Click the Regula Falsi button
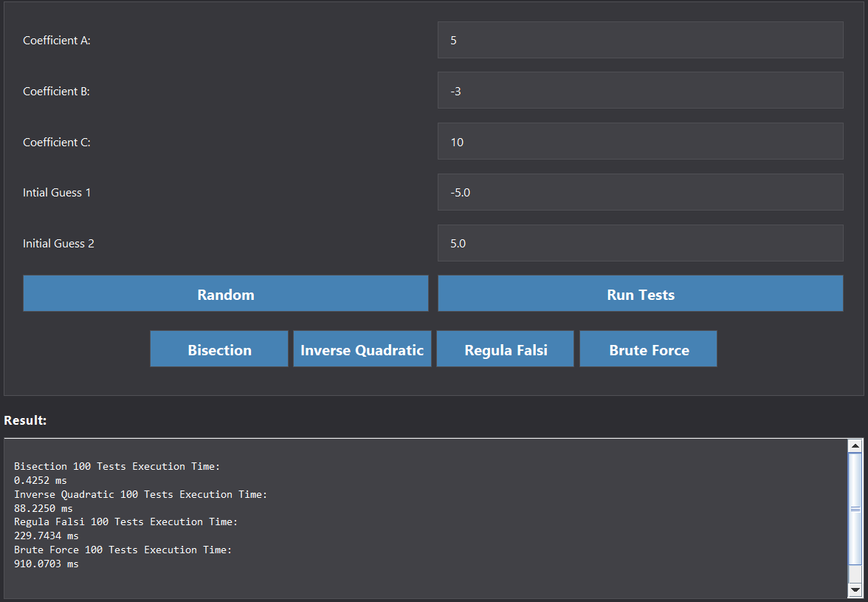Viewport: 868px width, 602px height. point(505,349)
